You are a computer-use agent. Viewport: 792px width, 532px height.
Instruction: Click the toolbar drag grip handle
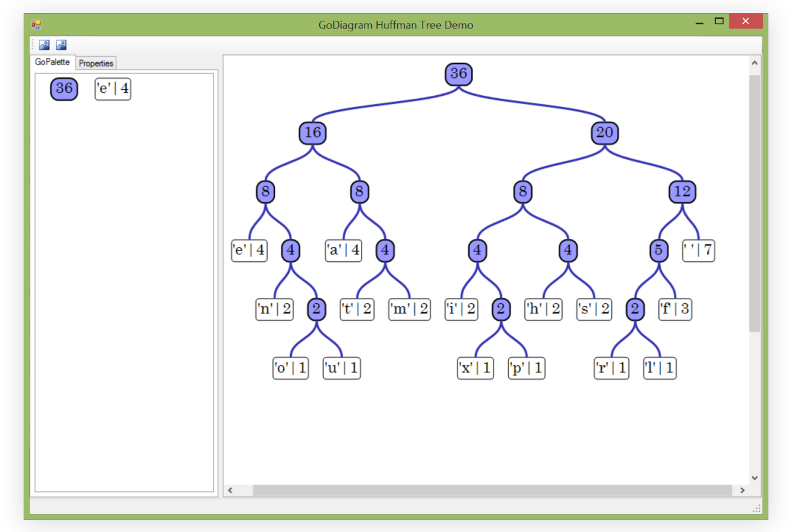click(x=33, y=45)
